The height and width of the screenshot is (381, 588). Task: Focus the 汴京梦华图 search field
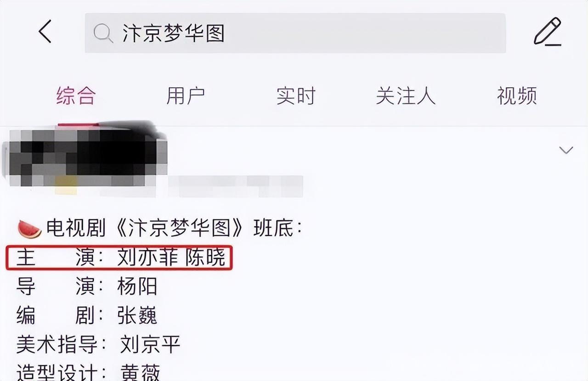(x=295, y=33)
